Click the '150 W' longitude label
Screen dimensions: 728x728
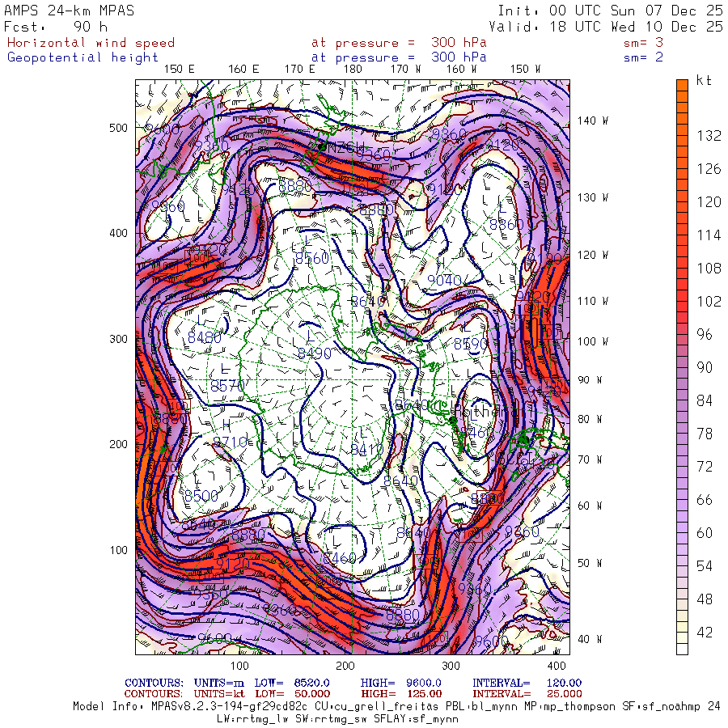tap(525, 70)
